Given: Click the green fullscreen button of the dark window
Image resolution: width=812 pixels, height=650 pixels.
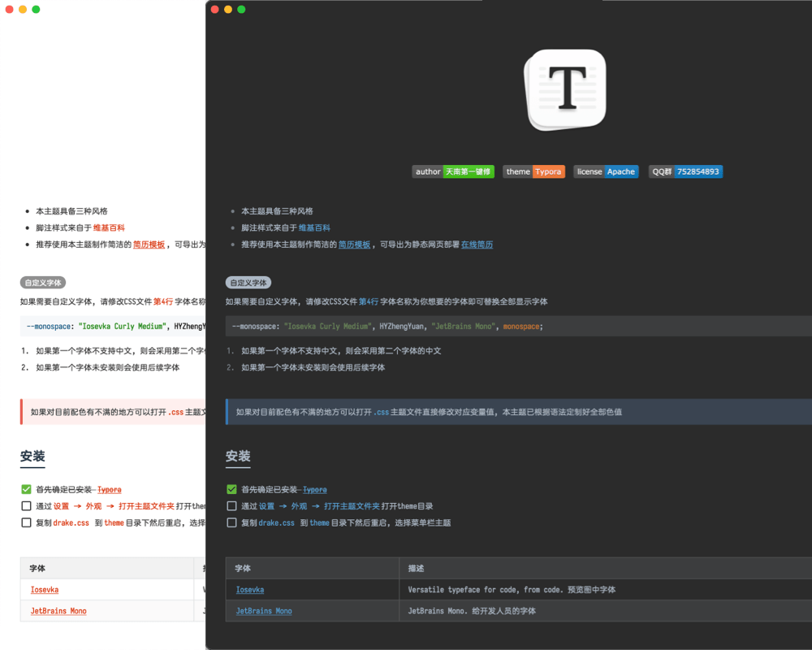Looking at the screenshot, I should click(241, 10).
